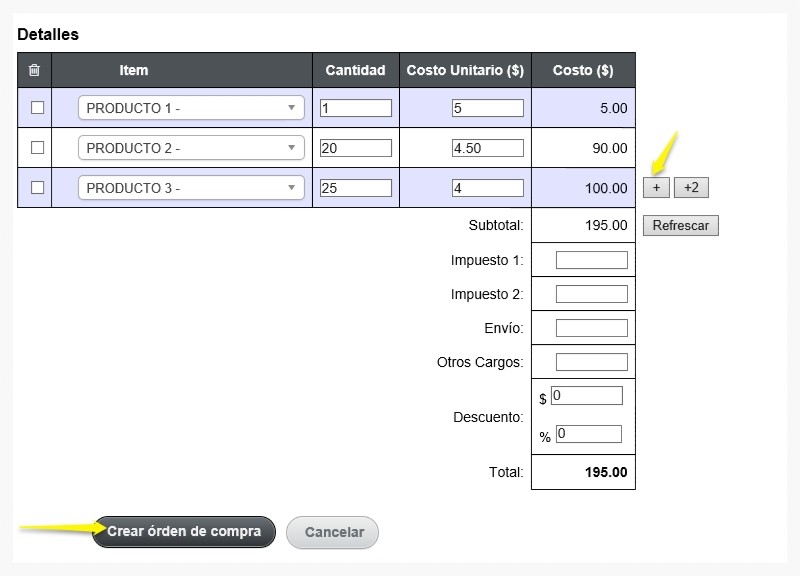Image resolution: width=800 pixels, height=576 pixels.
Task: Open the PRODUCTO 1 item dropdown
Action: [191, 108]
